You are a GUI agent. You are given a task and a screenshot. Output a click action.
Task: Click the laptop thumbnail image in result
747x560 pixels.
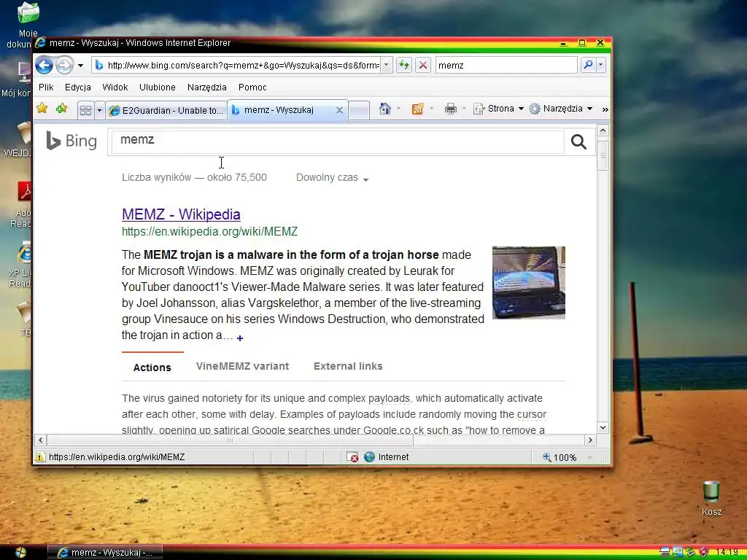[x=528, y=282]
